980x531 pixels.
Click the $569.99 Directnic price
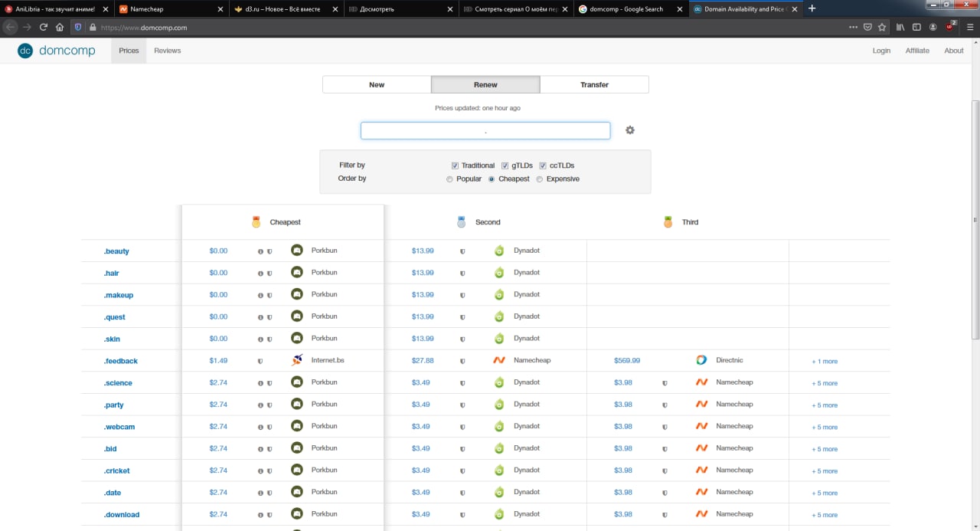[627, 360]
